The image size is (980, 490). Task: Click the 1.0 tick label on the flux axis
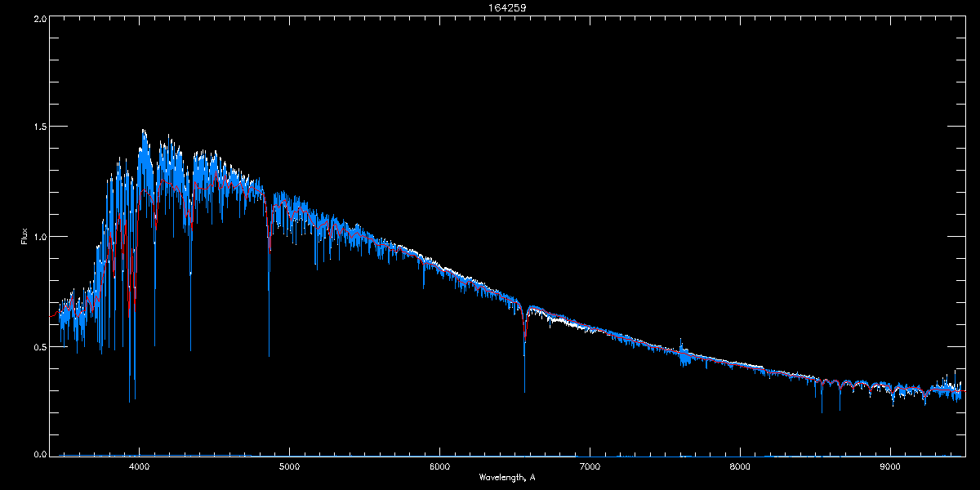click(x=38, y=237)
